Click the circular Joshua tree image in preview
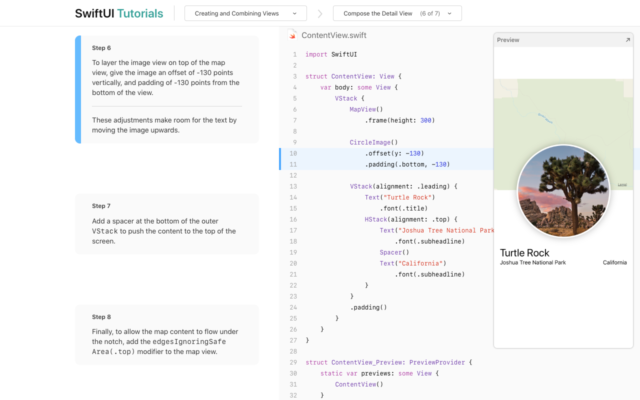 pyautogui.click(x=563, y=191)
